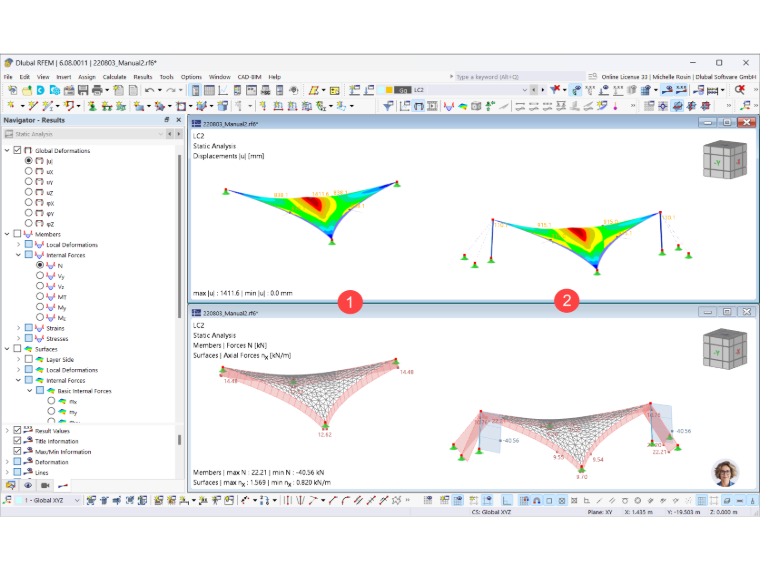
Task: Open the Options menu
Action: click(191, 77)
